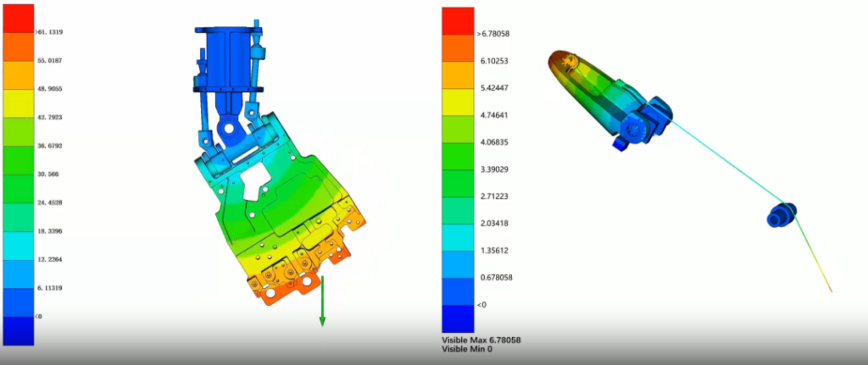Select dark blue bottom swatch of right legend

[459, 318]
